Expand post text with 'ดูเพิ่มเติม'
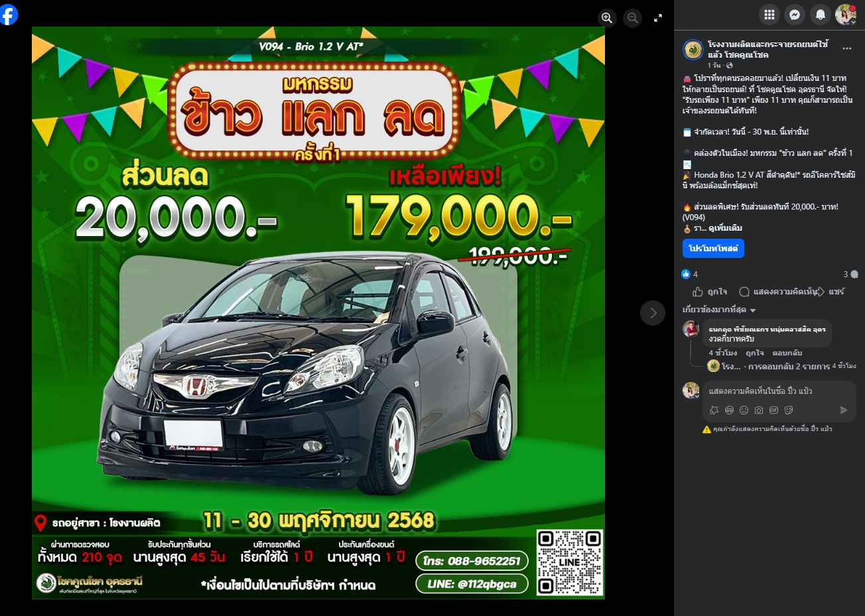This screenshot has width=865, height=616. pyautogui.click(x=726, y=228)
